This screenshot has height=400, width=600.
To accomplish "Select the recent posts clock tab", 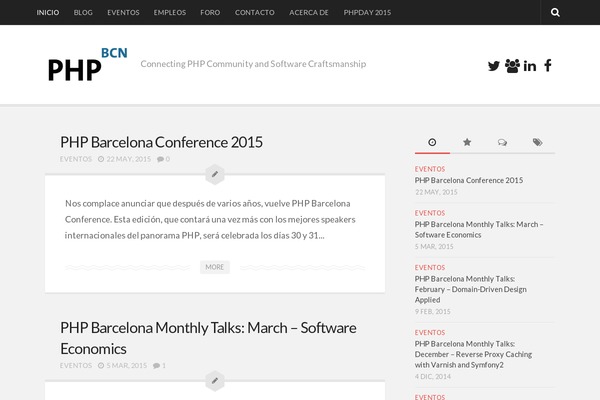I will click(432, 142).
